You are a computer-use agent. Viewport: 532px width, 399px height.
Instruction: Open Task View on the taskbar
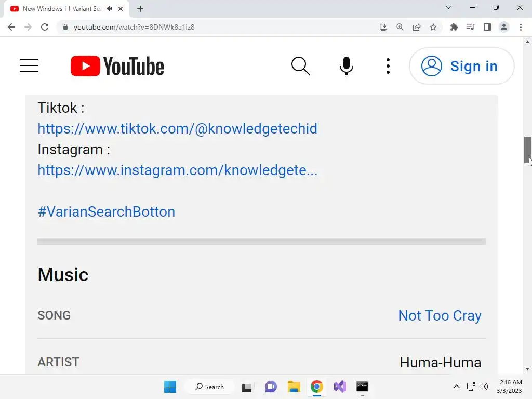tap(247, 387)
